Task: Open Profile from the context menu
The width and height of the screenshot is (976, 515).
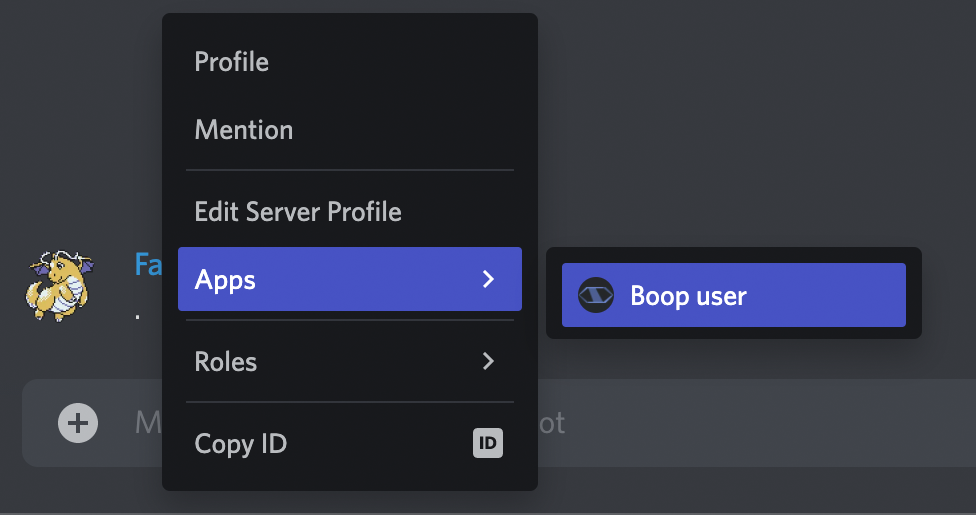Action: coord(231,62)
